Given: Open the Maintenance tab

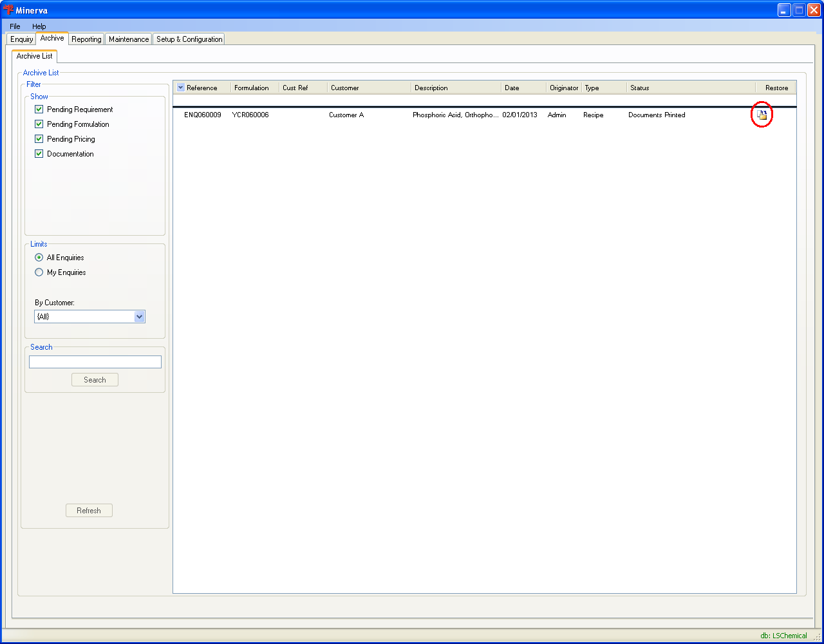Looking at the screenshot, I should point(129,39).
